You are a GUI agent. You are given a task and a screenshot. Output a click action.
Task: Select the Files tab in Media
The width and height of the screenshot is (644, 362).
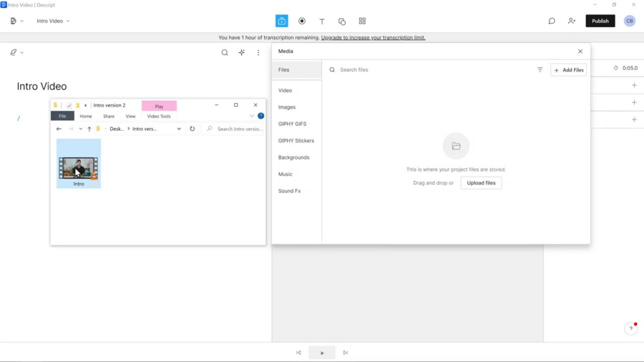(x=297, y=70)
